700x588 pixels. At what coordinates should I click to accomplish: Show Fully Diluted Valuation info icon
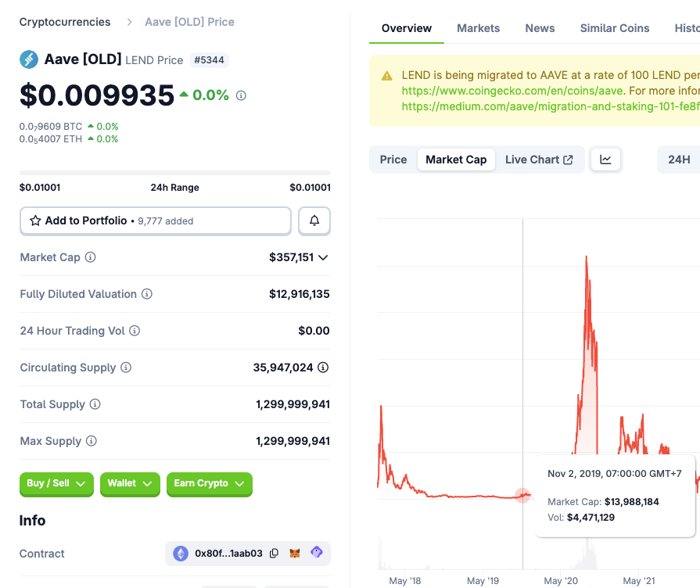[147, 294]
